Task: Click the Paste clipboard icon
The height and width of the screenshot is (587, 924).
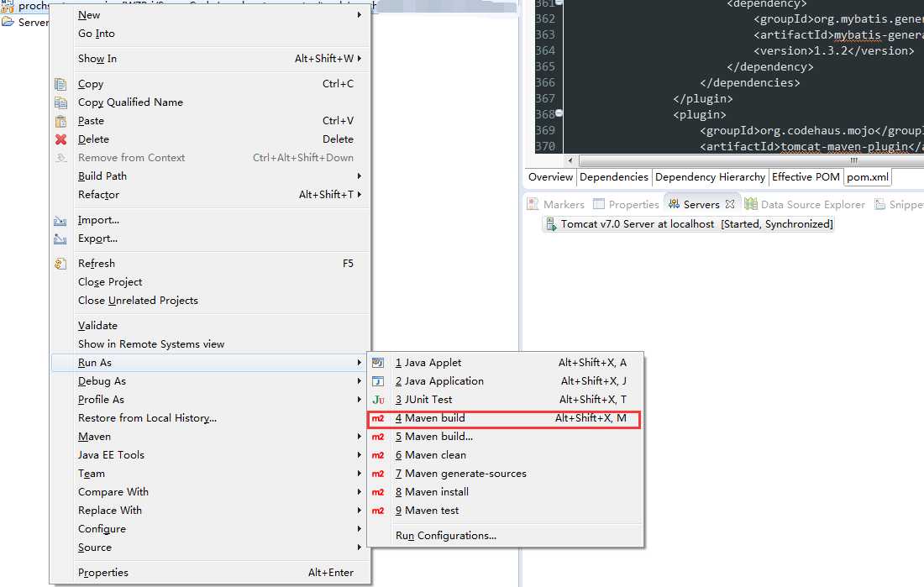Action: click(x=60, y=121)
